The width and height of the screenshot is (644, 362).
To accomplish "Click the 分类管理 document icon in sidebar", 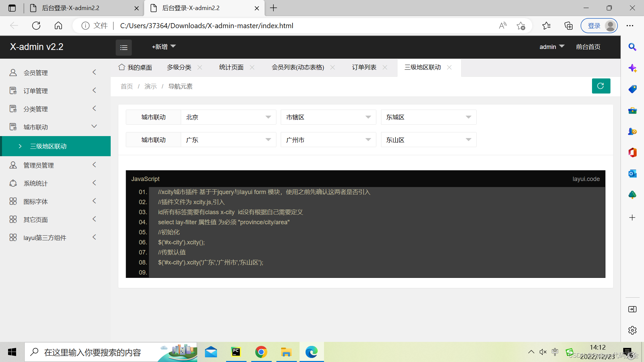I will pos(13,109).
